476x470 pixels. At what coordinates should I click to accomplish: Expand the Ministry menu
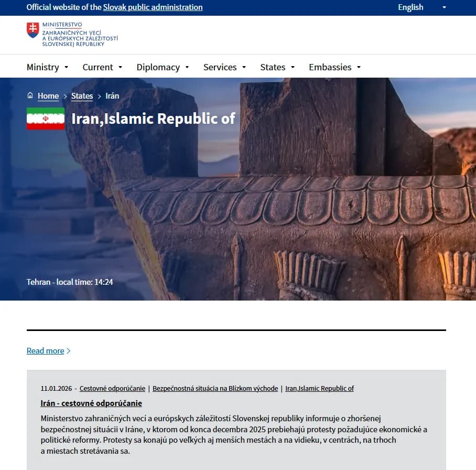click(48, 67)
